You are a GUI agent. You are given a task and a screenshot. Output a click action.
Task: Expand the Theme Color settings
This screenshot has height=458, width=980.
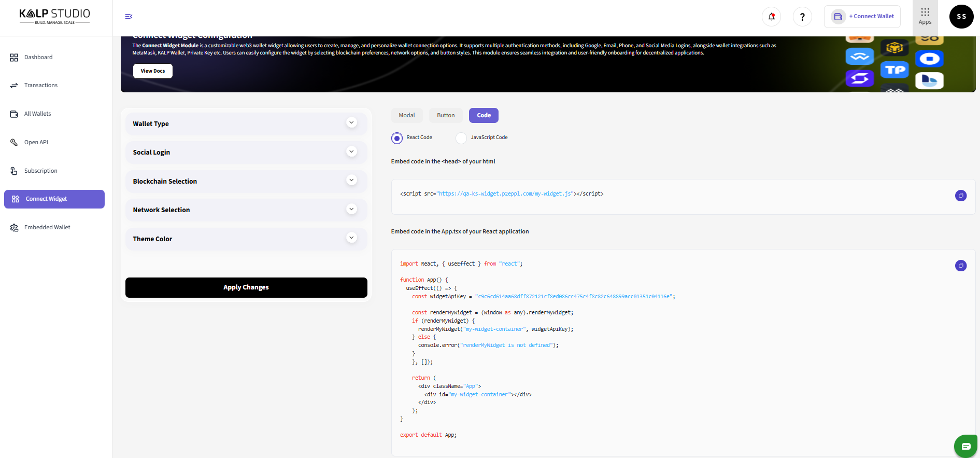(351, 238)
